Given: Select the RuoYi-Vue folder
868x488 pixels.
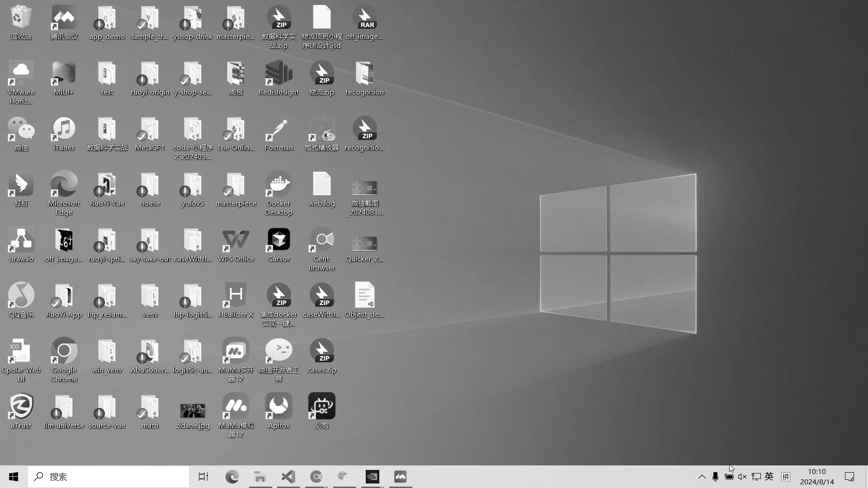Looking at the screenshot, I should [x=107, y=189].
